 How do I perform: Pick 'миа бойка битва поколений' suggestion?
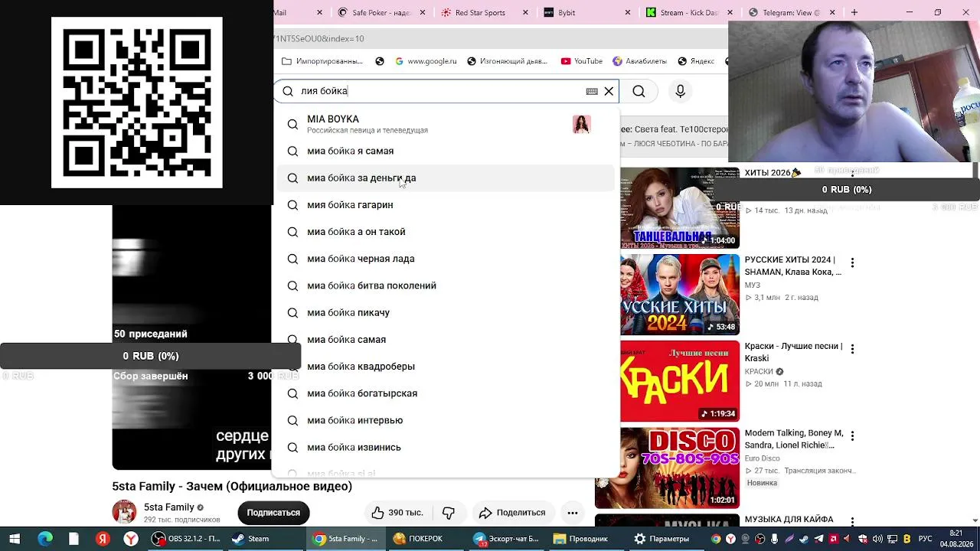(x=446, y=285)
